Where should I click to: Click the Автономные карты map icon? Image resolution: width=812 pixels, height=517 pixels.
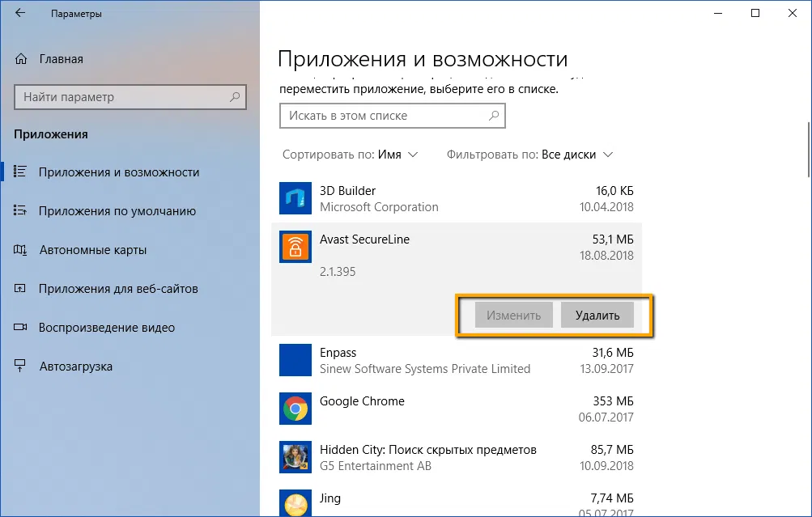coord(19,250)
